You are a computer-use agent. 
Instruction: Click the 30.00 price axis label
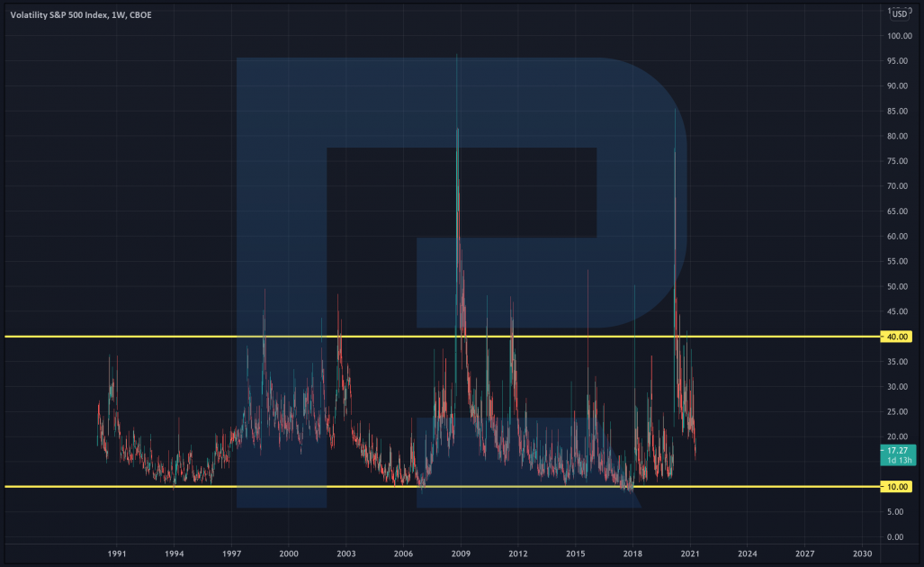tap(898, 387)
